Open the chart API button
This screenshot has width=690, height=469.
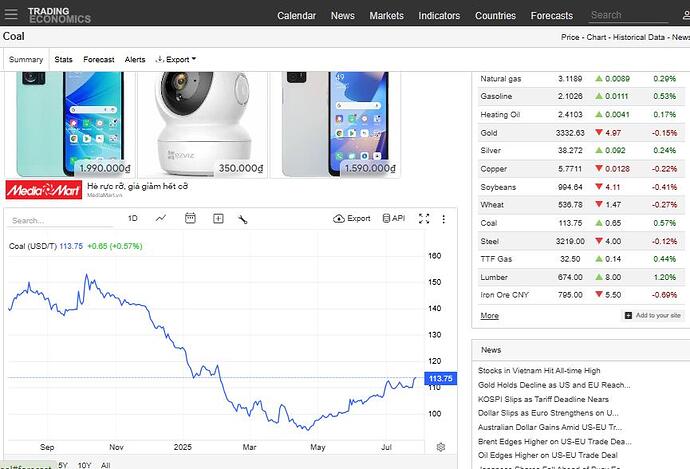(x=393, y=218)
